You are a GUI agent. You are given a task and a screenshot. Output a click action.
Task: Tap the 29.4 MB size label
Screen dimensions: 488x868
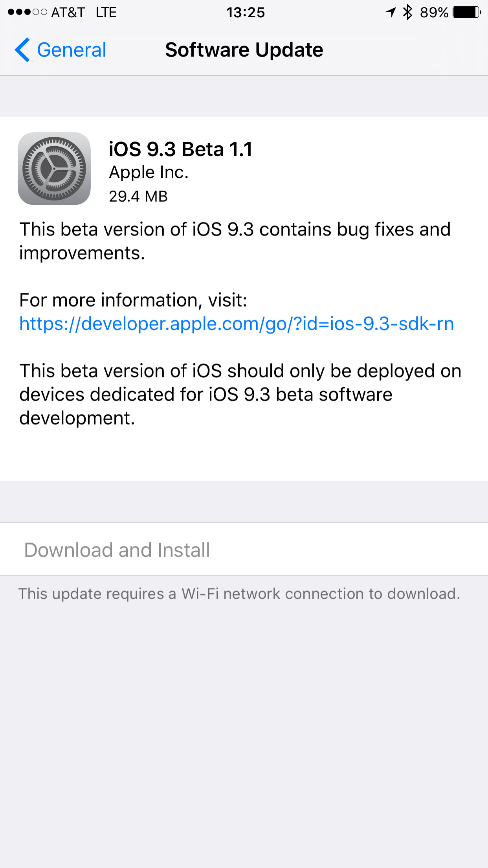(138, 197)
